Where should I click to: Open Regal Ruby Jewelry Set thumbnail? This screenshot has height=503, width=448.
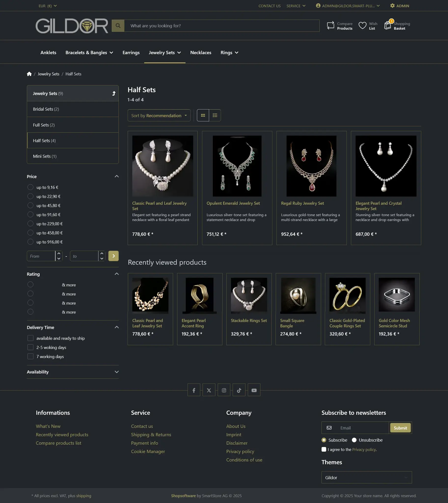[311, 166]
